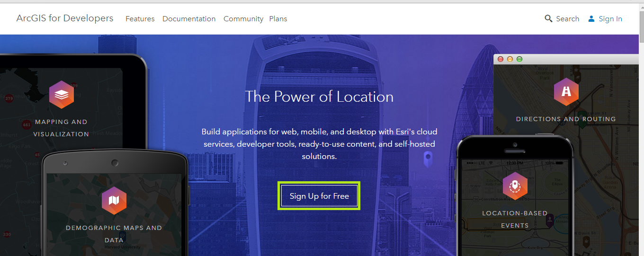This screenshot has height=256, width=644.
Task: Click the ArcGIS for Developers logo
Action: [65, 18]
